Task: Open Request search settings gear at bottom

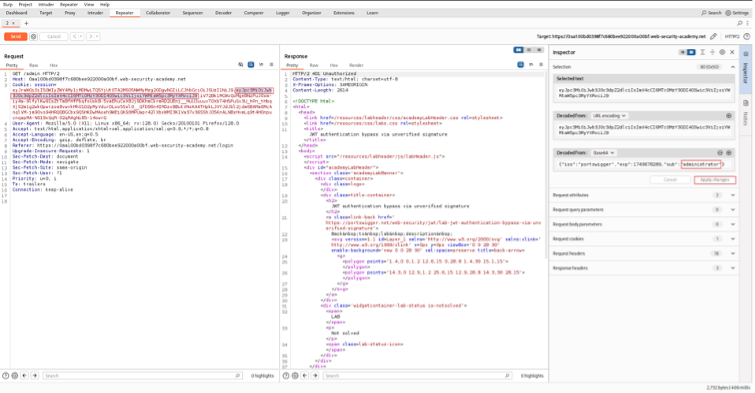Action: tap(15, 376)
